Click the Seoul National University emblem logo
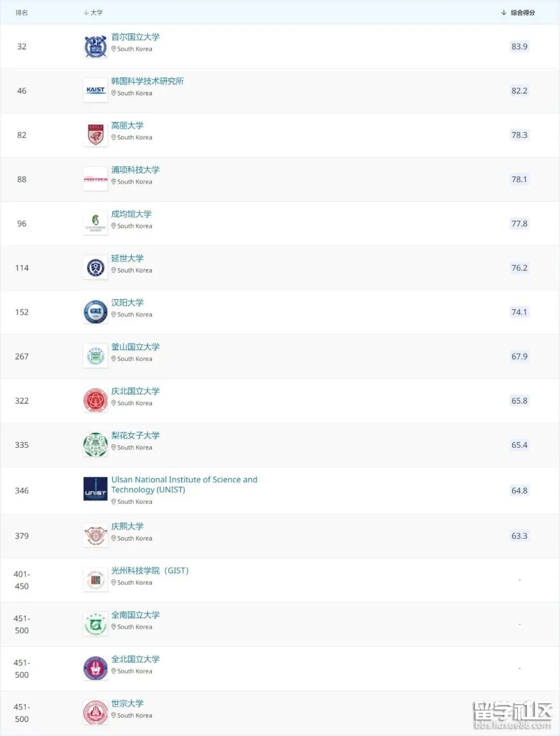Screen dimensions: 560x736 point(95,45)
